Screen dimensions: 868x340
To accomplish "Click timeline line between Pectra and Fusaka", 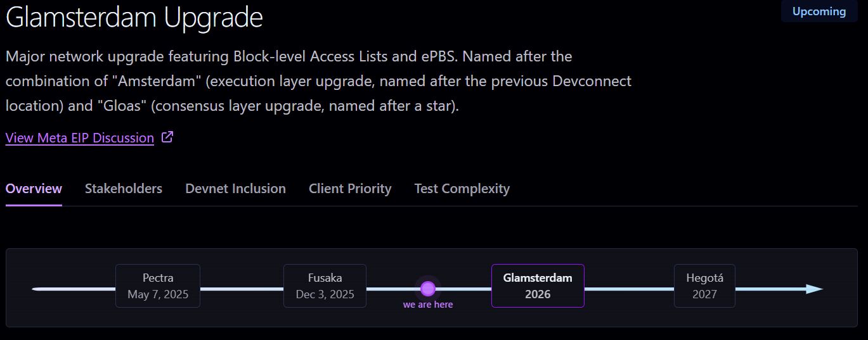I will pos(242,289).
